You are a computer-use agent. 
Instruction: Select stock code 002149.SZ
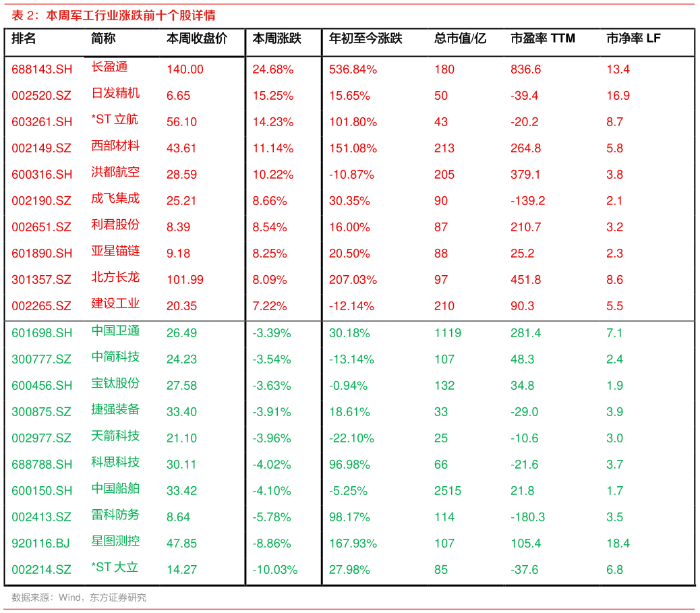click(42, 148)
